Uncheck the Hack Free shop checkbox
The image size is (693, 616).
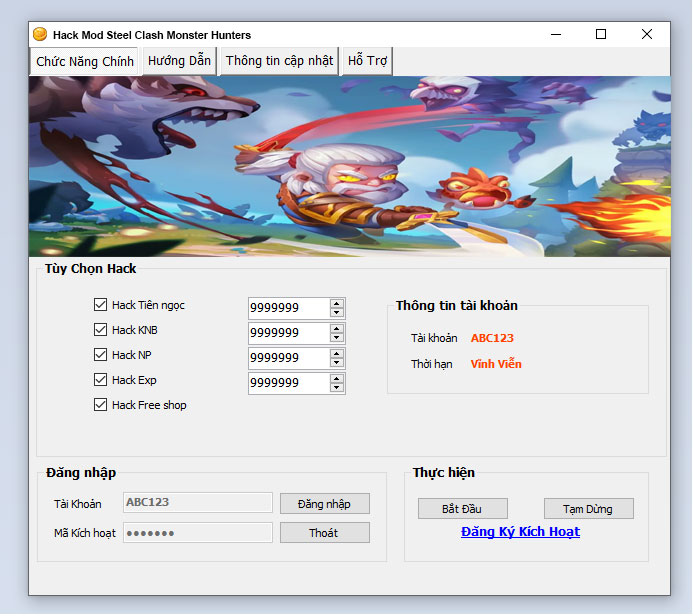click(100, 405)
